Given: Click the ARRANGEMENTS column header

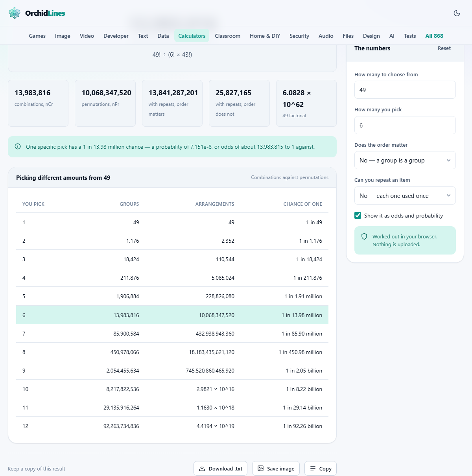Looking at the screenshot, I should point(215,204).
